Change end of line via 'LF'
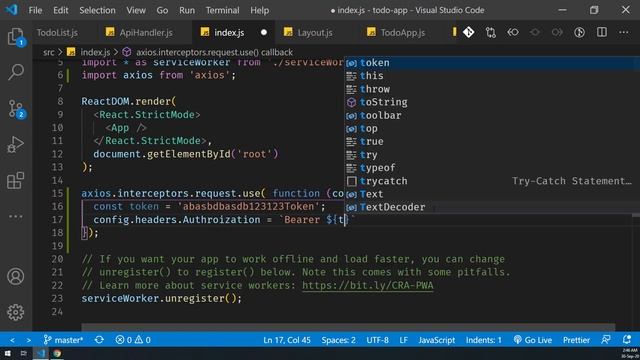Viewport: 640px width, 360px height. (403, 340)
